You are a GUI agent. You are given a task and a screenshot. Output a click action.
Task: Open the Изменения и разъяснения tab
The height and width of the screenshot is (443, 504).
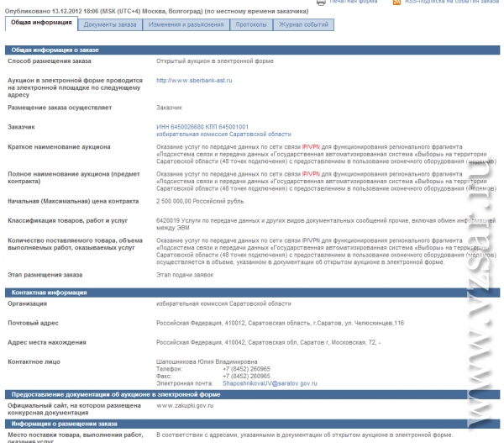pyautogui.click(x=186, y=24)
